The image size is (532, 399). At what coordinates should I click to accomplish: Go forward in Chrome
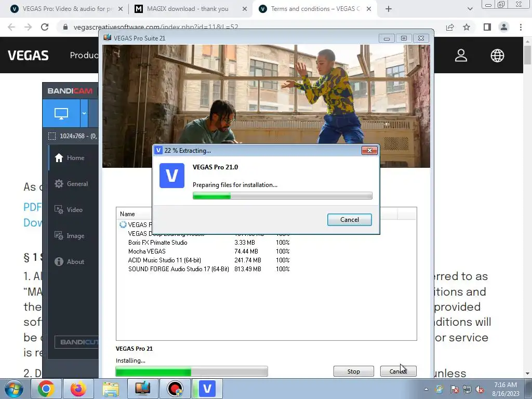coord(28,27)
